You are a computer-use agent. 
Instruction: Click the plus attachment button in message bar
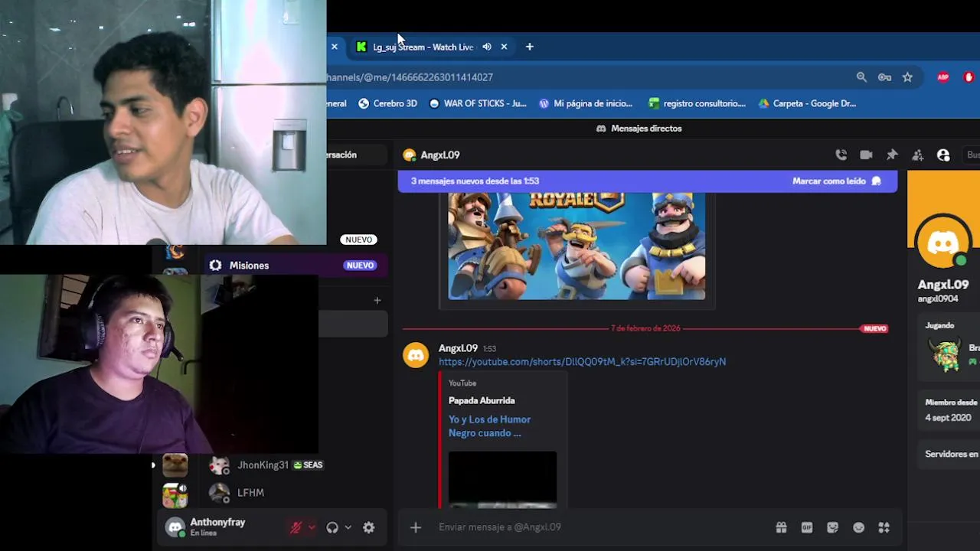(x=415, y=527)
